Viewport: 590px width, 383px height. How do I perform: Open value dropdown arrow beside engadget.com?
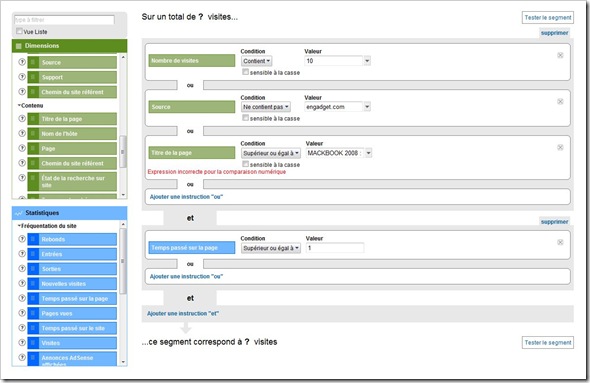pos(367,107)
